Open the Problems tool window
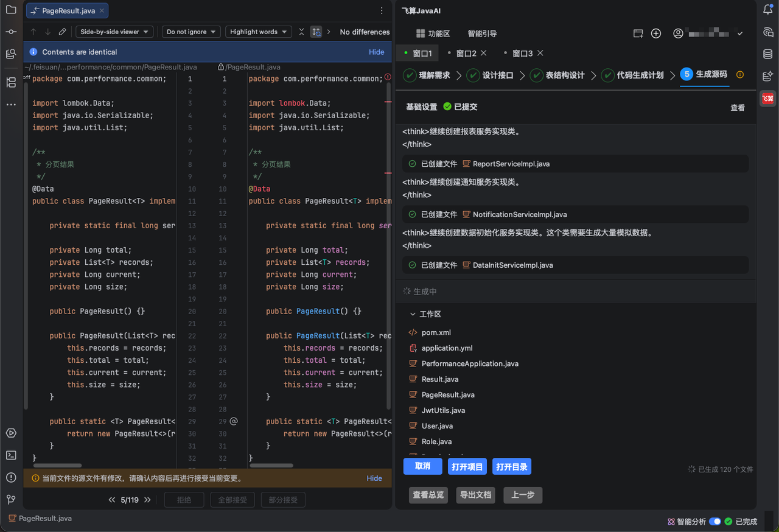Viewport: 779px width, 532px height. click(x=11, y=477)
